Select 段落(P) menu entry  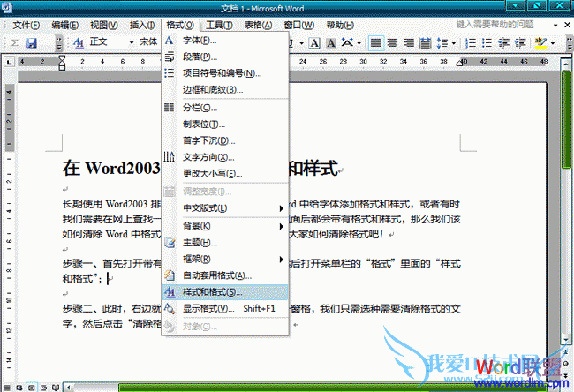click(x=225, y=57)
